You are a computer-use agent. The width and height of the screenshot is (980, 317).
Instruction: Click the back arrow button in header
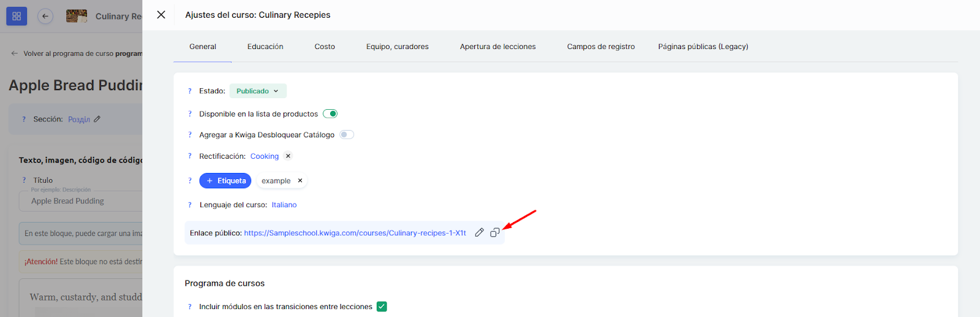(x=45, y=17)
